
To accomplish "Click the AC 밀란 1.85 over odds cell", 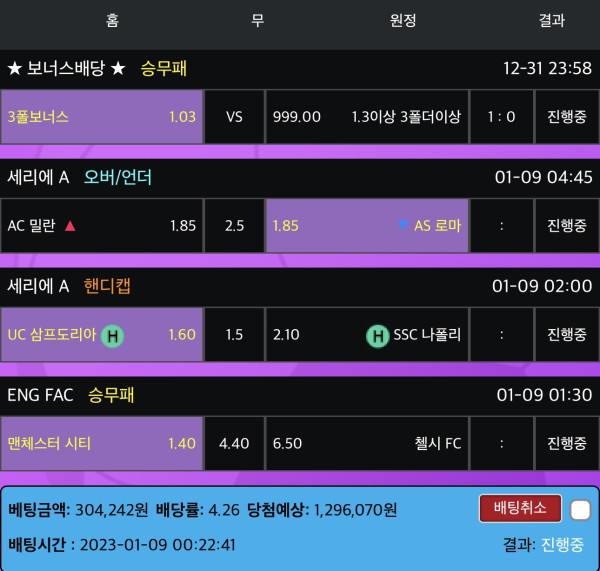I will coord(102,226).
